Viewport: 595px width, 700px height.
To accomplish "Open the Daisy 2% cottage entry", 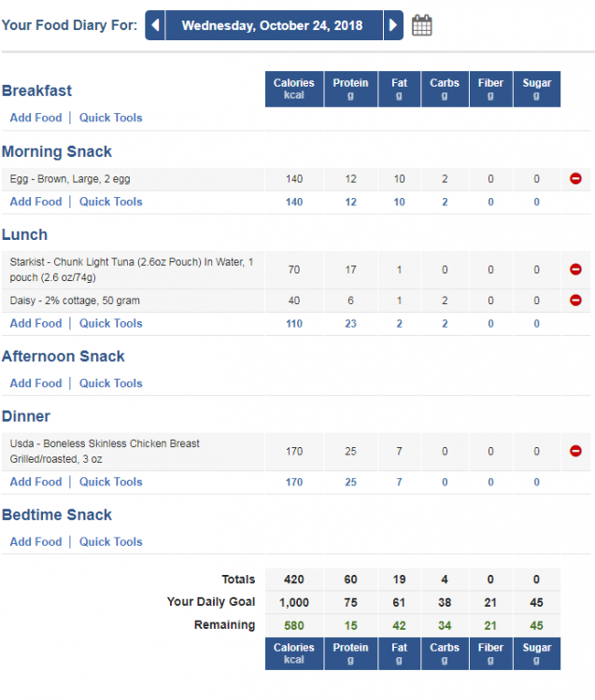I will 75,301.
